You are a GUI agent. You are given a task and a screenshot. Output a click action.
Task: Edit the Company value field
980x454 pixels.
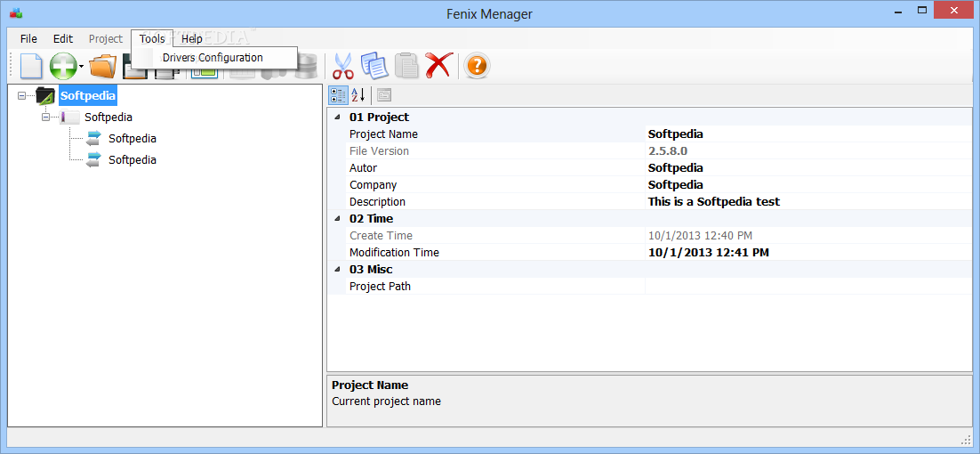tap(808, 184)
